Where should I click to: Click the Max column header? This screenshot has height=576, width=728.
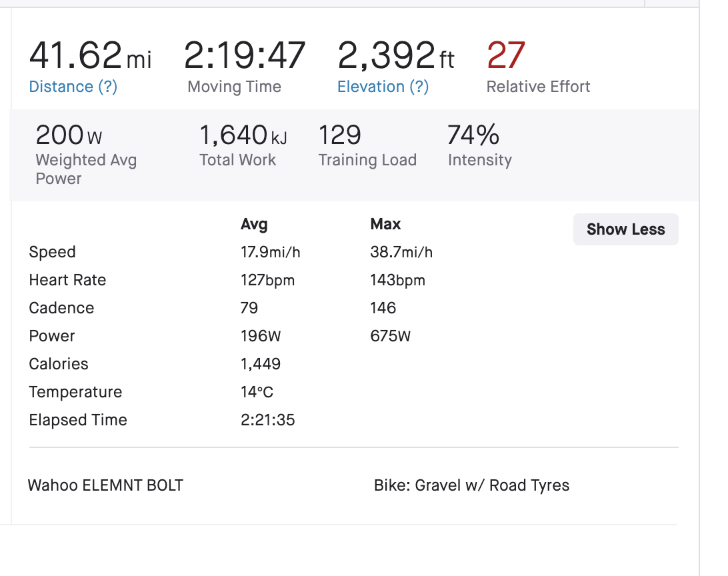(385, 225)
